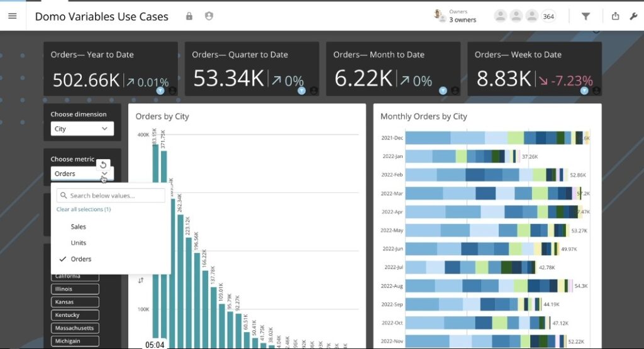Choose Sales from the metric list

click(79, 226)
